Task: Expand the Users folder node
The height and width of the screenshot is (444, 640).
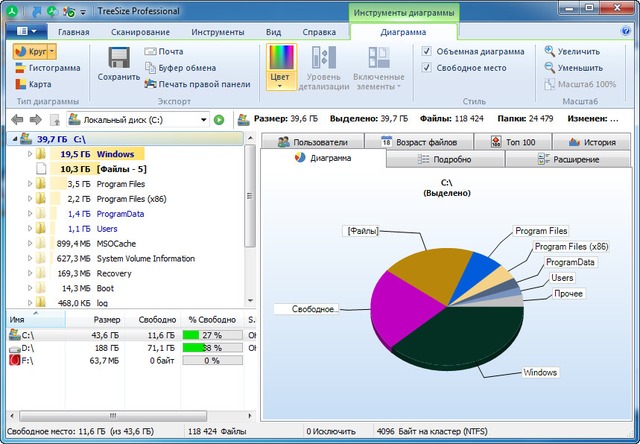Action: pos(30,229)
